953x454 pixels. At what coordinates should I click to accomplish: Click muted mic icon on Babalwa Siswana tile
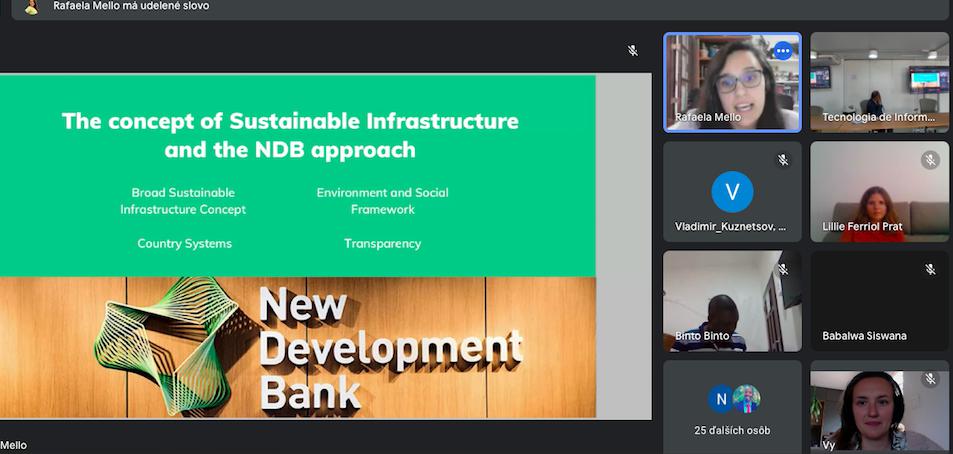930,269
